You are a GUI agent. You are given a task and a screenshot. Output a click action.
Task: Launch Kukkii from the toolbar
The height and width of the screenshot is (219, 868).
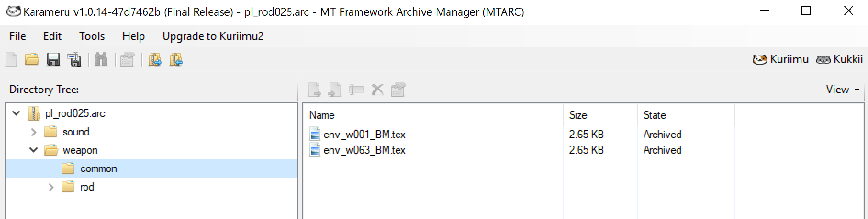click(840, 59)
